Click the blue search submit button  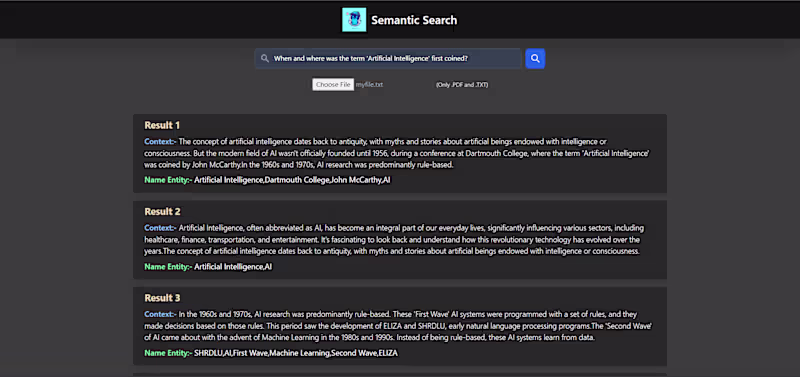(x=535, y=59)
